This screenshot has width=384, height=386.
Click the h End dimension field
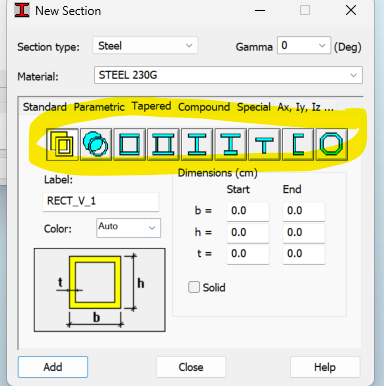click(304, 232)
